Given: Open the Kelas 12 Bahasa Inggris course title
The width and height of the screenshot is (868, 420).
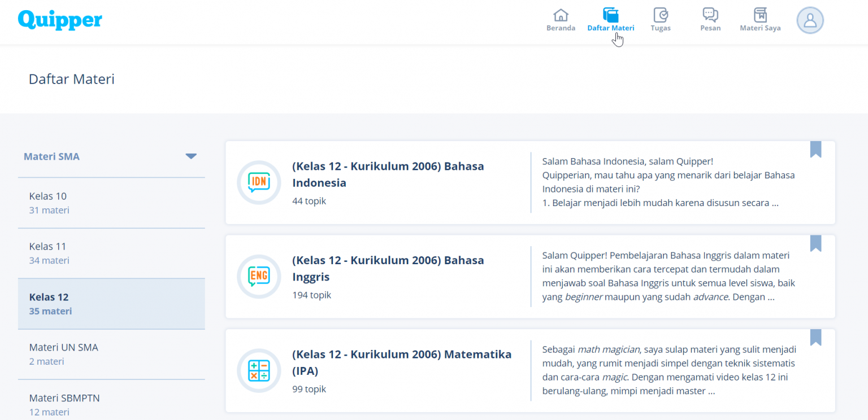Looking at the screenshot, I should [x=388, y=268].
